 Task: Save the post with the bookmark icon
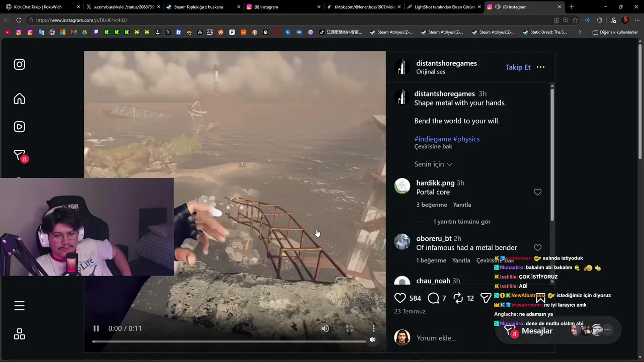tap(541, 298)
